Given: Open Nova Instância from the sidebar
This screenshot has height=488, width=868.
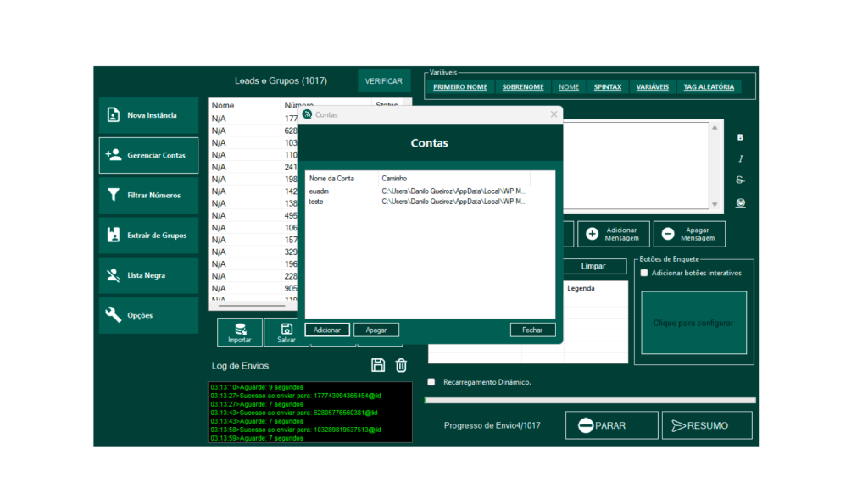Looking at the screenshot, I should (x=148, y=115).
